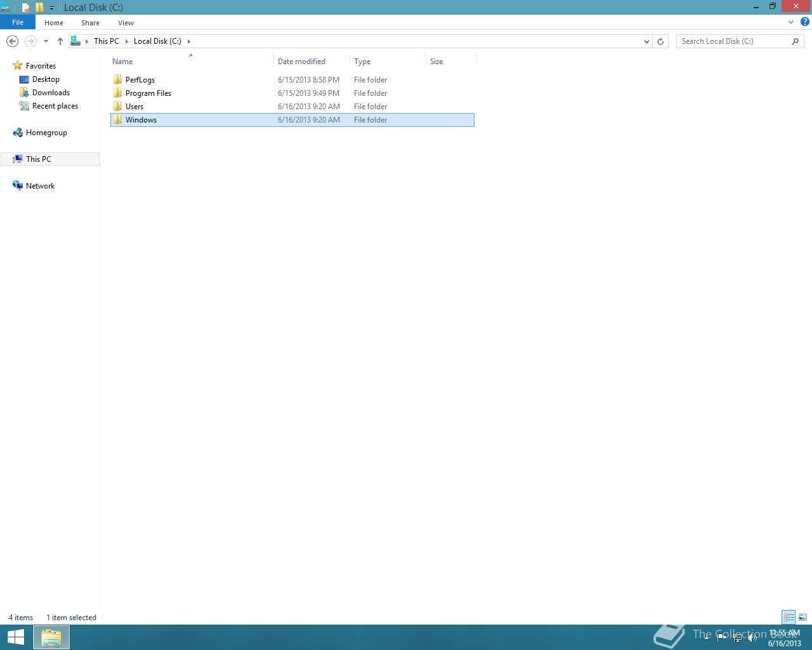Click the Windows Start button
Image resolution: width=812 pixels, height=650 pixels.
point(16,637)
